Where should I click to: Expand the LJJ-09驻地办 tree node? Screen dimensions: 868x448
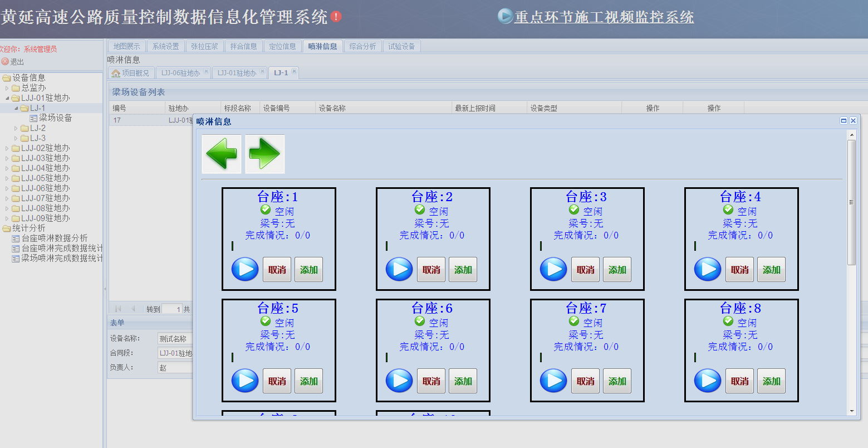click(x=7, y=218)
